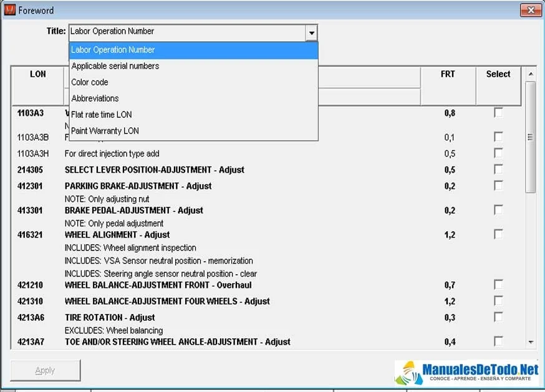Click FRT value 0,4 for 4213A7
This screenshot has height=392, width=545.
coord(450,342)
